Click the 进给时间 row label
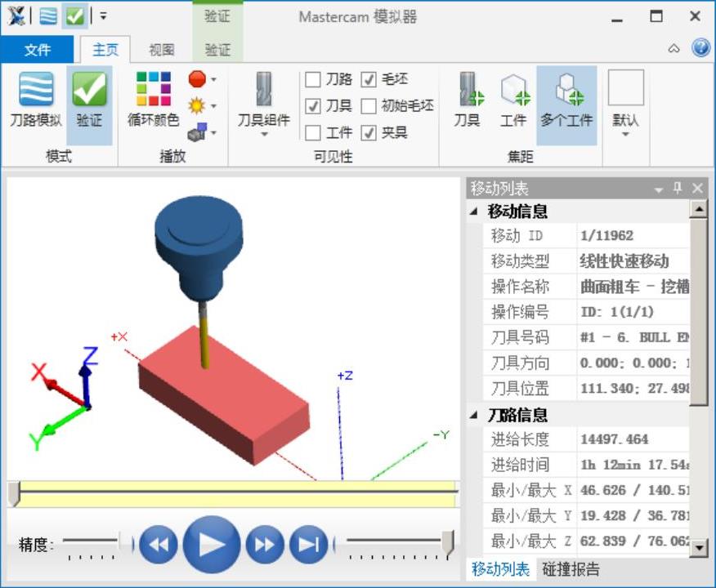 520,465
